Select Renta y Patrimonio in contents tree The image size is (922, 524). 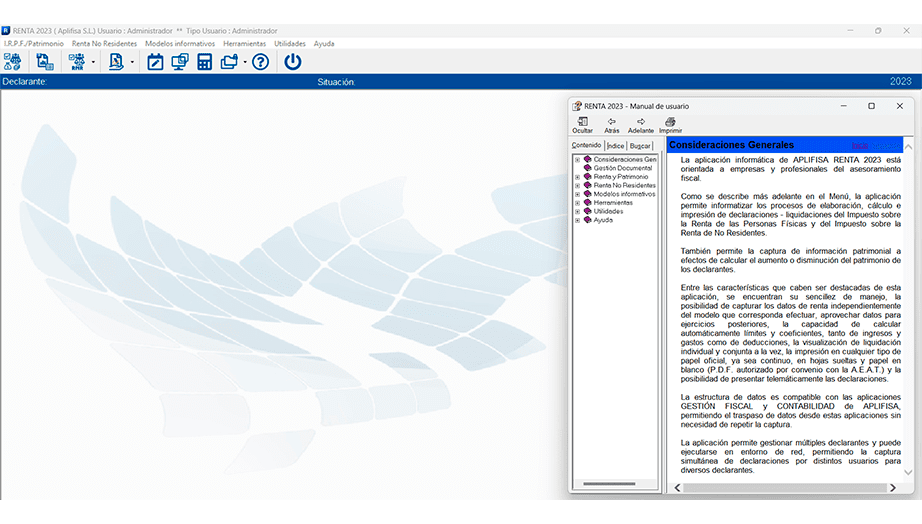coord(621,176)
